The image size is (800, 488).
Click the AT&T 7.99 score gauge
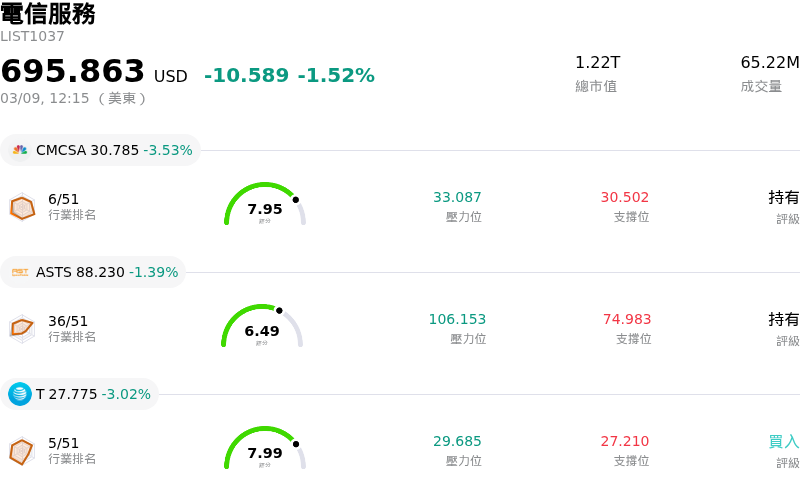[x=264, y=449]
